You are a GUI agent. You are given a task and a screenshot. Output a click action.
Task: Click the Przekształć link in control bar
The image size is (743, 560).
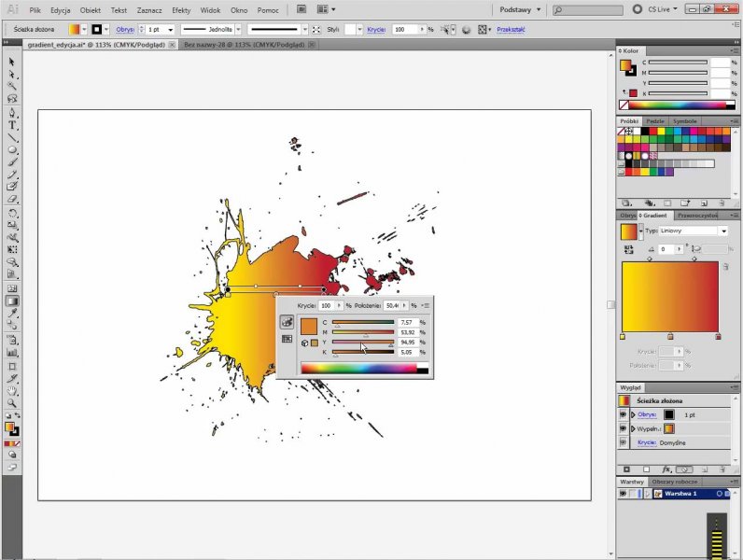(510, 30)
